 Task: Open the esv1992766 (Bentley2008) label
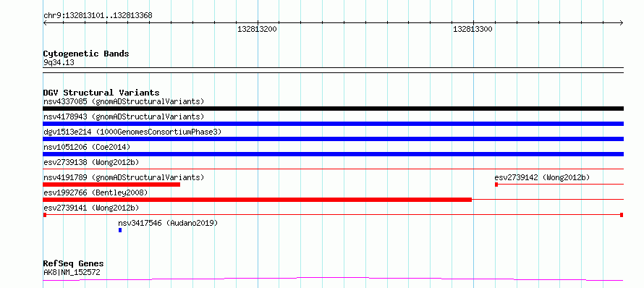[x=96, y=192]
